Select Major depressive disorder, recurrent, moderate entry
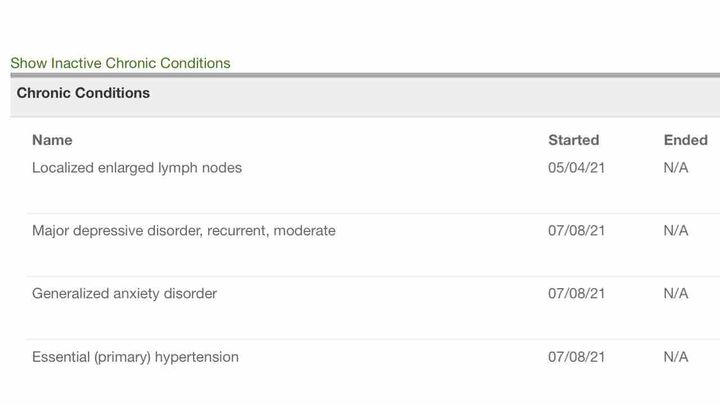Screen dimensions: 720x405 (184, 231)
